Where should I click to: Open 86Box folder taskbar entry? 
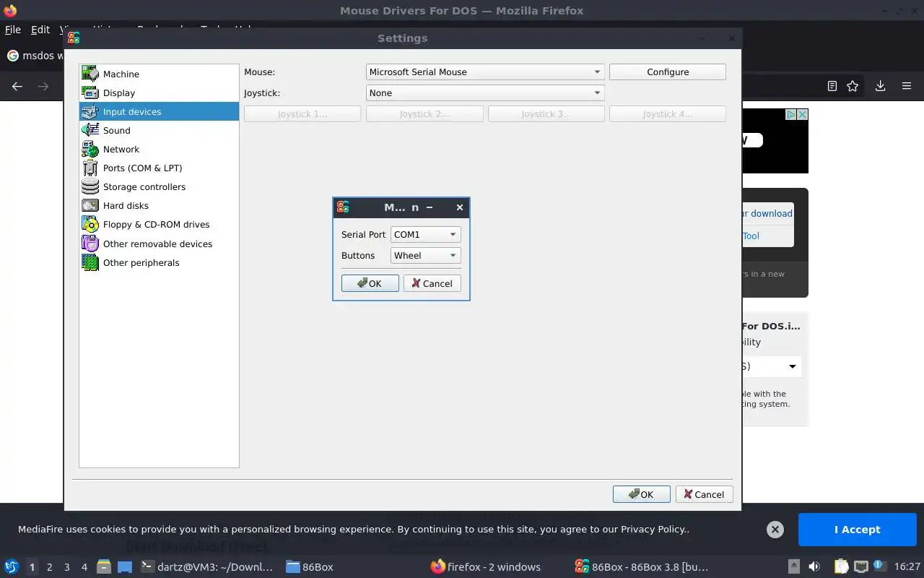coord(310,567)
